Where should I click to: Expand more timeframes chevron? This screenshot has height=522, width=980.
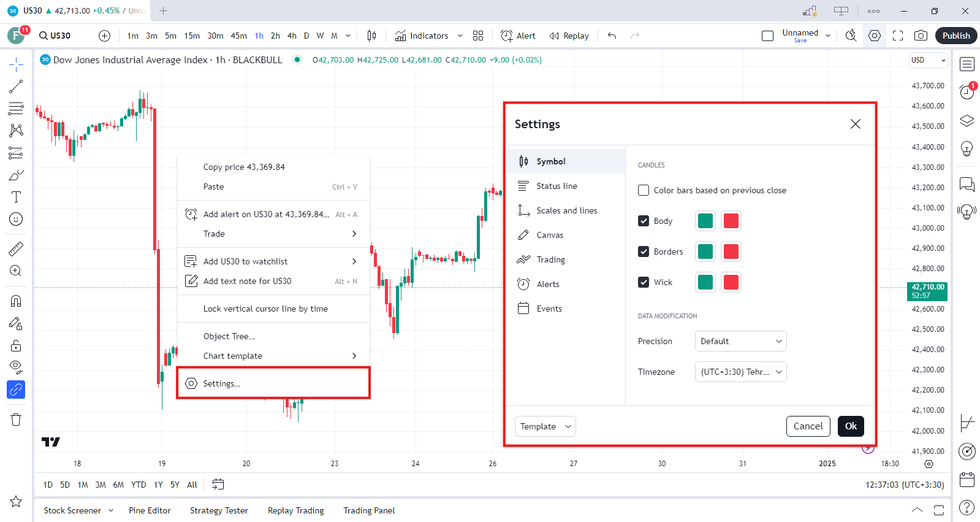click(348, 36)
